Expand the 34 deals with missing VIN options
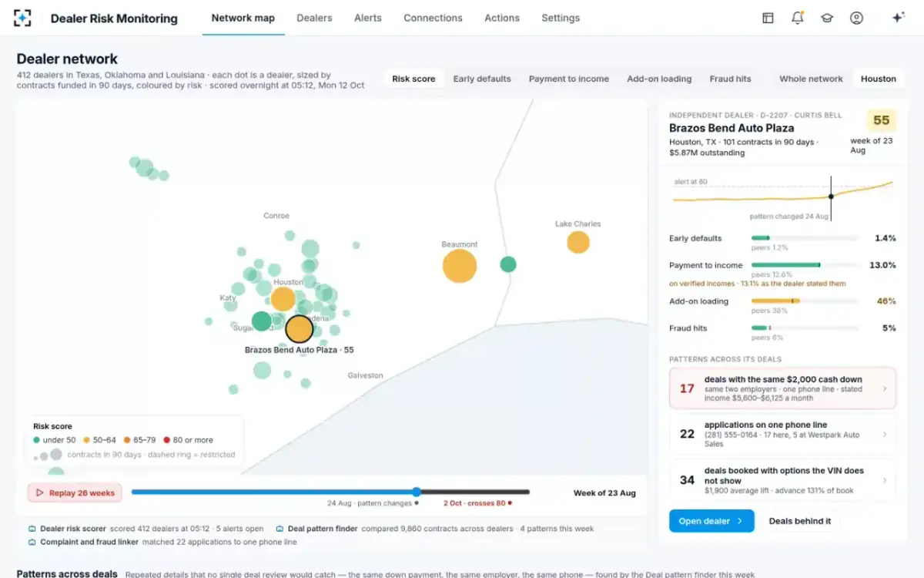Viewport: 924px width, 578px height. pos(782,480)
